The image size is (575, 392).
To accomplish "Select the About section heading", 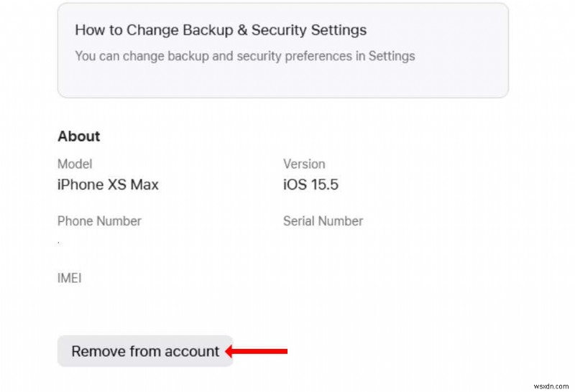I will (79, 136).
